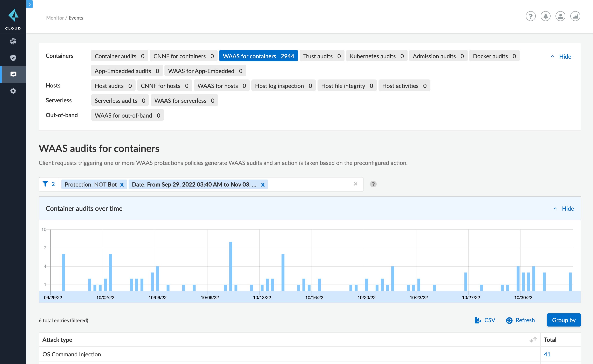
Task: Switch to the Kubernetes audits tab
Action: pos(376,56)
